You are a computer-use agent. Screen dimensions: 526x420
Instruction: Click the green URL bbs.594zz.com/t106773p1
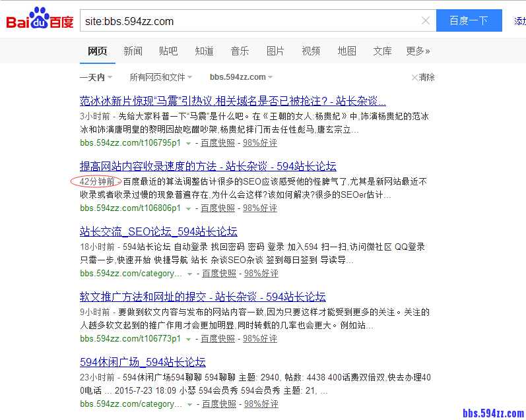tap(131, 339)
